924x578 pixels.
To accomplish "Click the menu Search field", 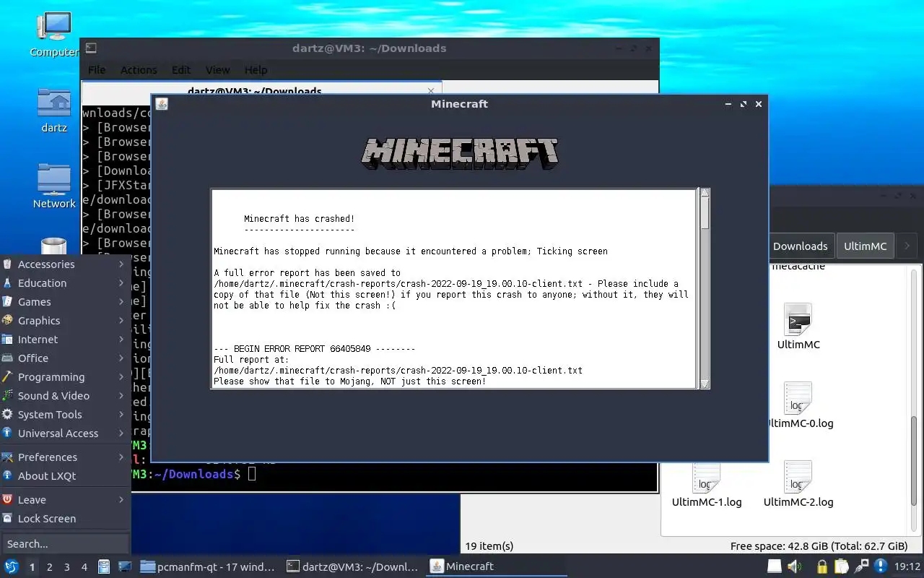I will point(65,544).
